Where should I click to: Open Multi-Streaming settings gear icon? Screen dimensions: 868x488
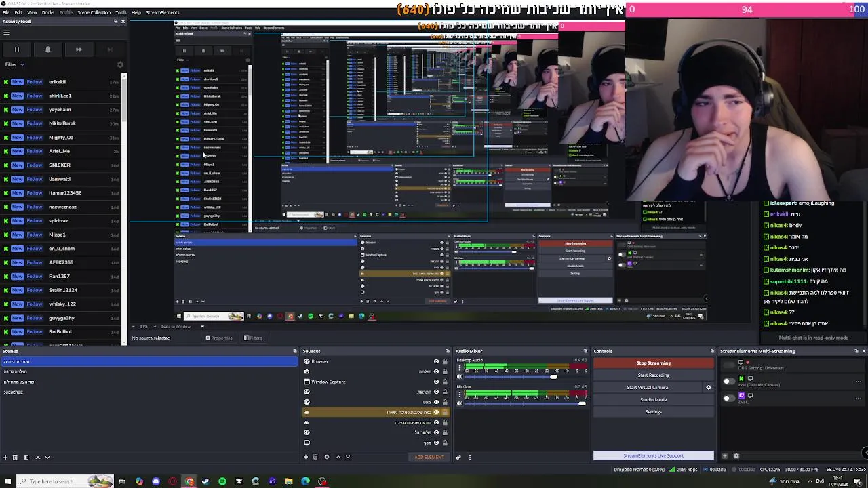pos(736,456)
